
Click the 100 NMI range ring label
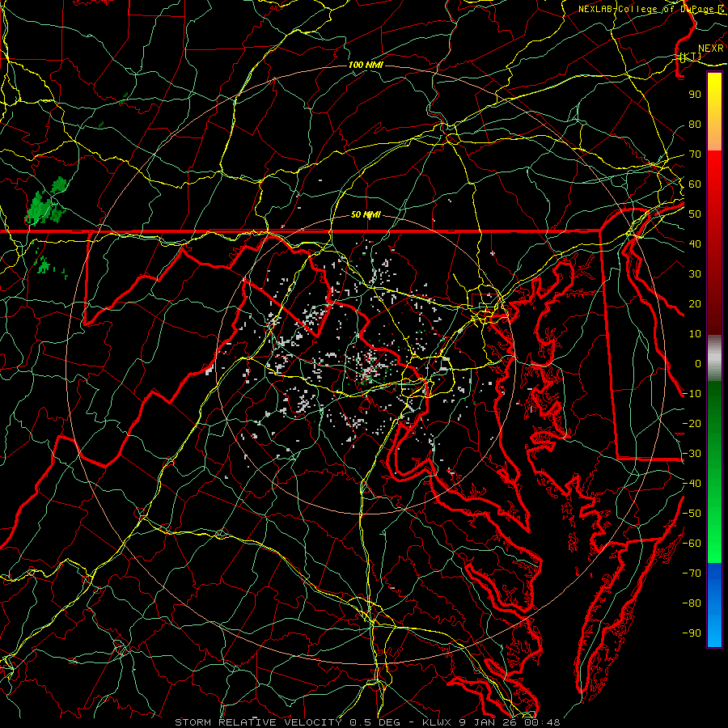tap(366, 65)
